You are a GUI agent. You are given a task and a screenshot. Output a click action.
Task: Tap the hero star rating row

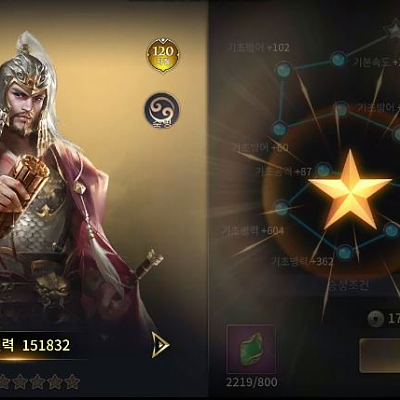click(40, 382)
